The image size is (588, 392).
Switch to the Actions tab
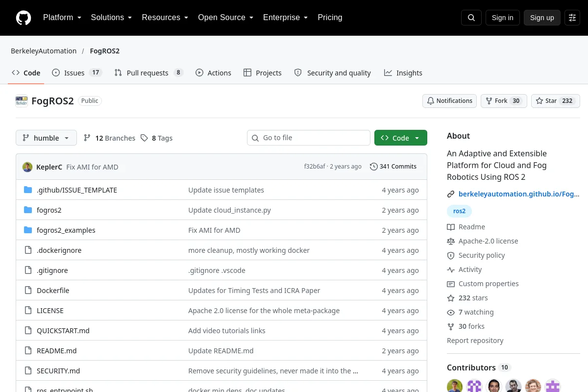[213, 73]
